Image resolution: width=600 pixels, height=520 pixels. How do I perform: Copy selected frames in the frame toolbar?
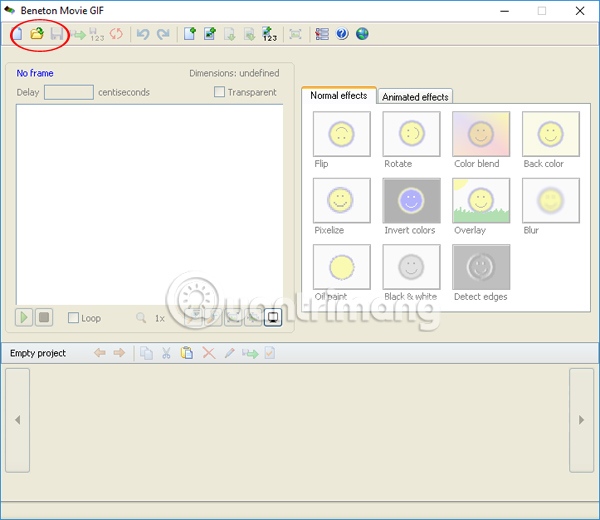pos(146,353)
